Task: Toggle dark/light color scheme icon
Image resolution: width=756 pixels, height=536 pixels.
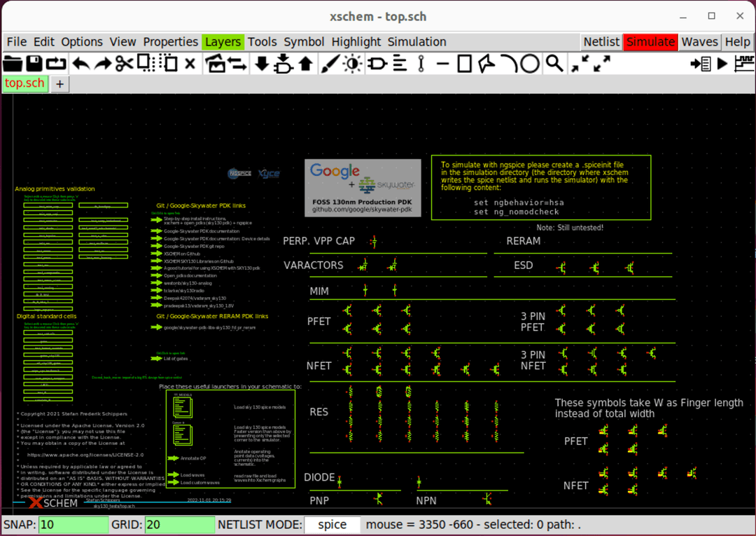Action: coord(352,64)
